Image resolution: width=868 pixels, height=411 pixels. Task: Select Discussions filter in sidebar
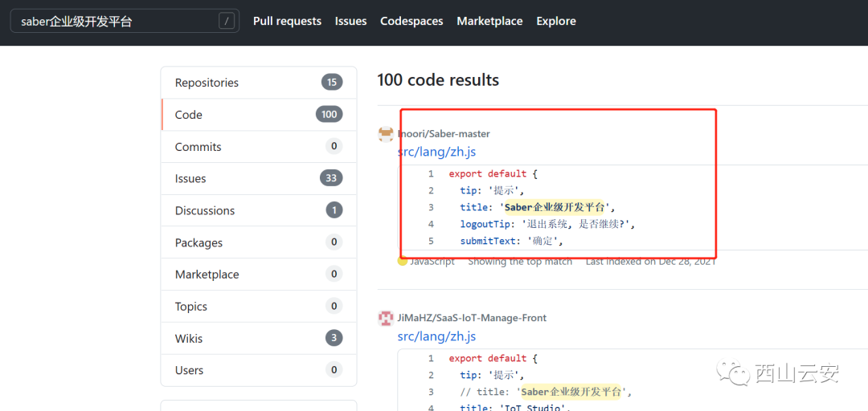(259, 211)
